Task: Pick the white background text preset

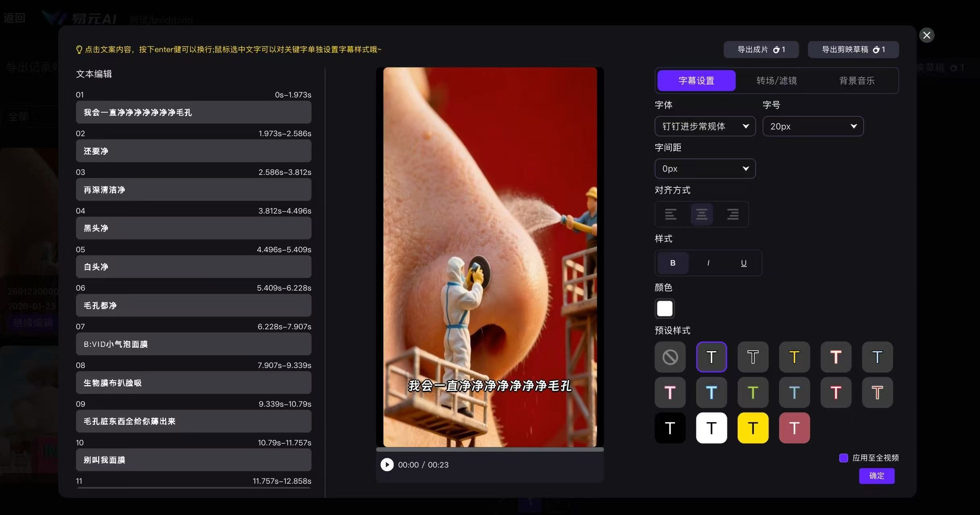Action: pyautogui.click(x=711, y=428)
